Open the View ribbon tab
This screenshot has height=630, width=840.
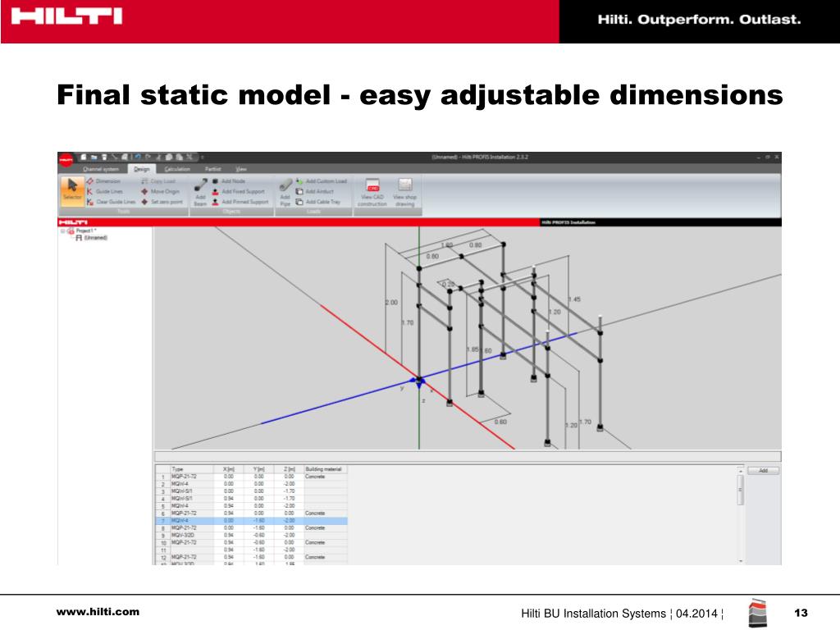(x=241, y=169)
